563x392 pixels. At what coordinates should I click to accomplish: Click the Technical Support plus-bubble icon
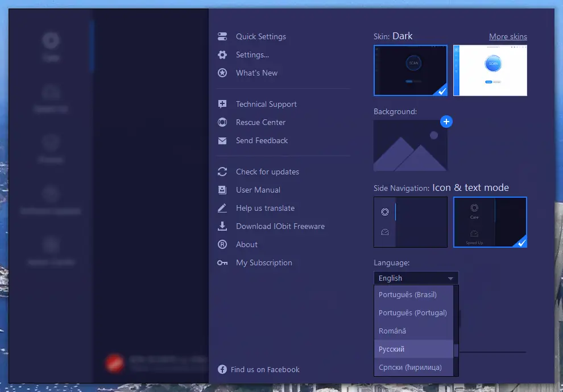222,104
